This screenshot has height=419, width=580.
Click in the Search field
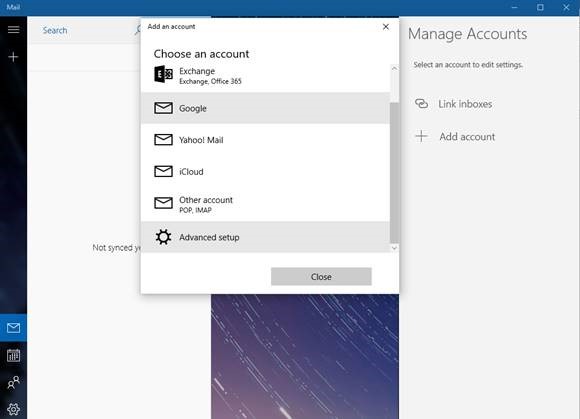86,30
